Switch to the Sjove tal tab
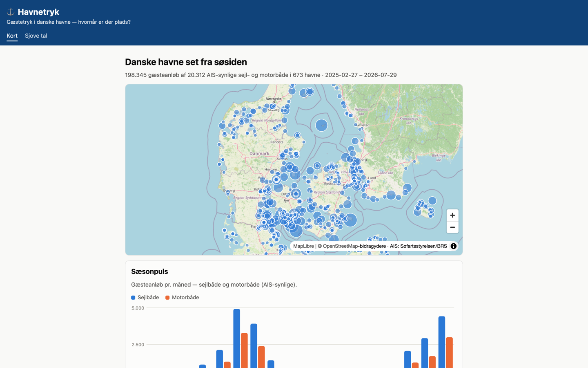 tap(36, 36)
